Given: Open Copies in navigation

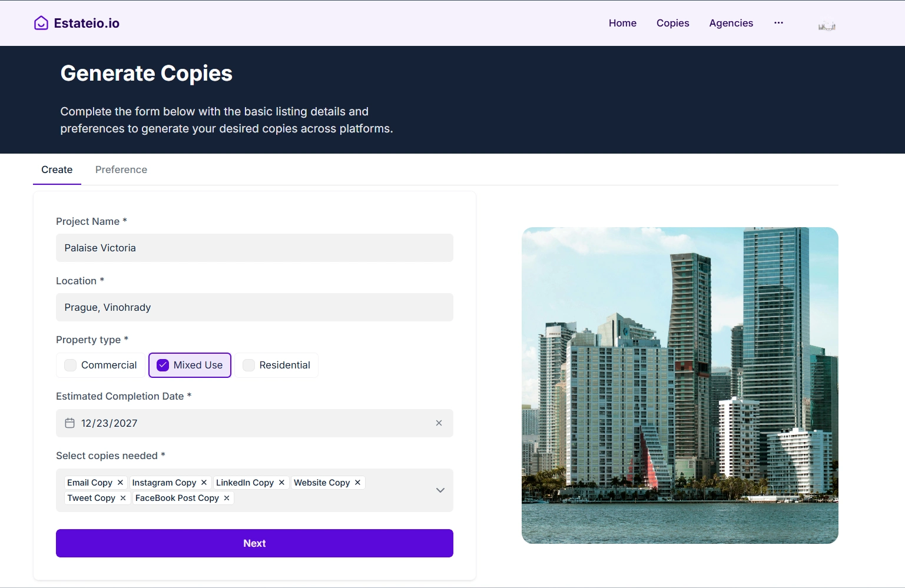Looking at the screenshot, I should point(672,23).
